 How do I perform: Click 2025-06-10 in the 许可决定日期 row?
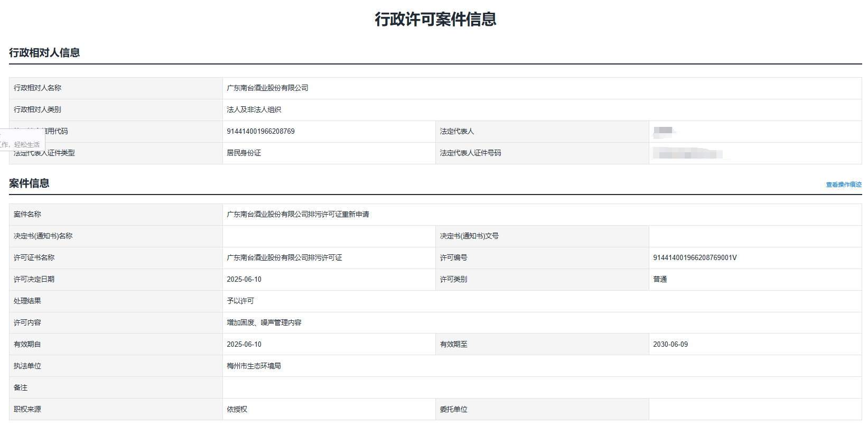(x=244, y=280)
